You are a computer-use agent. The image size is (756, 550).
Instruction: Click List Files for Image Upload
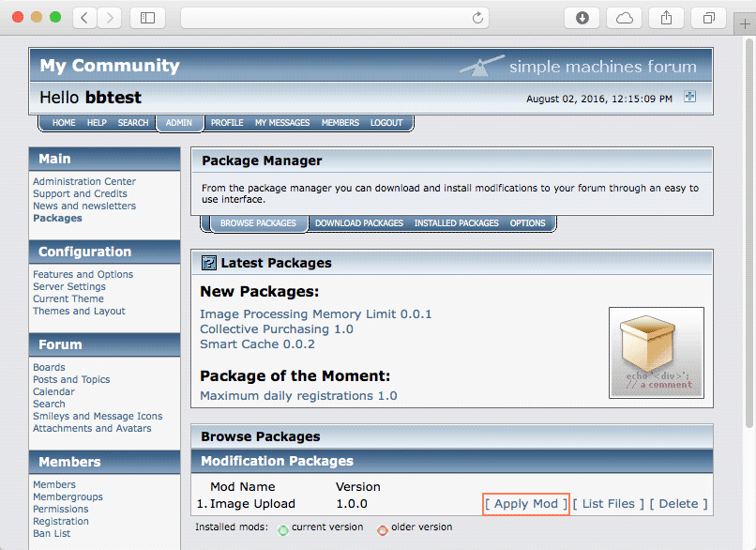tap(609, 504)
